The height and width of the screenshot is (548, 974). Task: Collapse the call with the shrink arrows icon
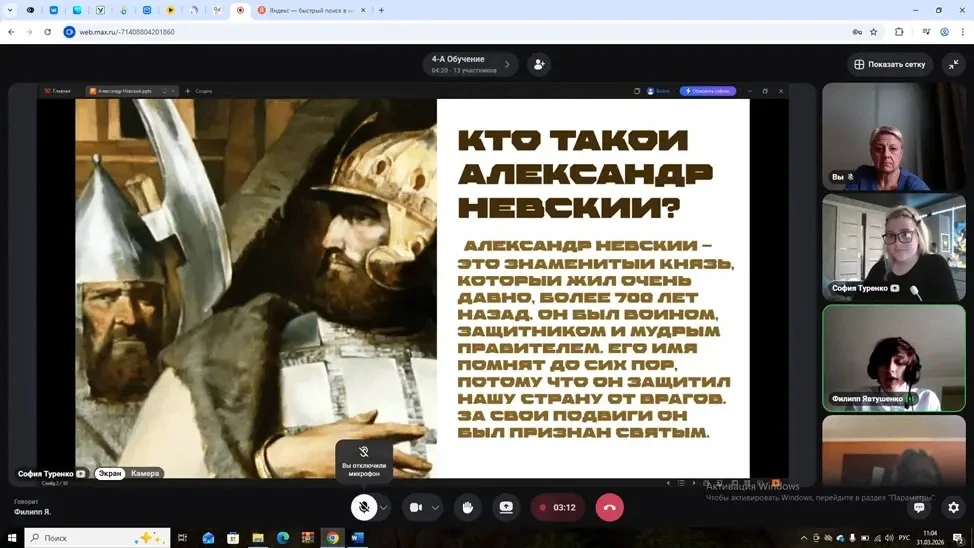pos(954,65)
